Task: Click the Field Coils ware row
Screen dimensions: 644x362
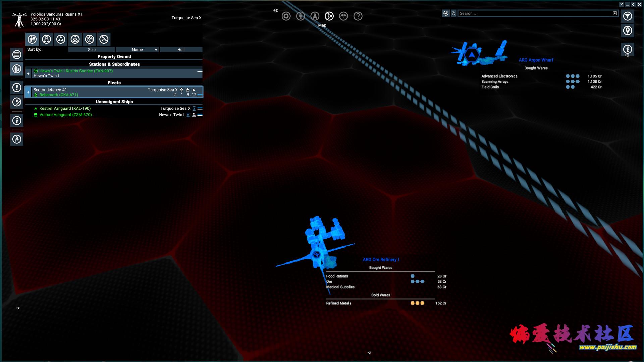Action: click(541, 87)
